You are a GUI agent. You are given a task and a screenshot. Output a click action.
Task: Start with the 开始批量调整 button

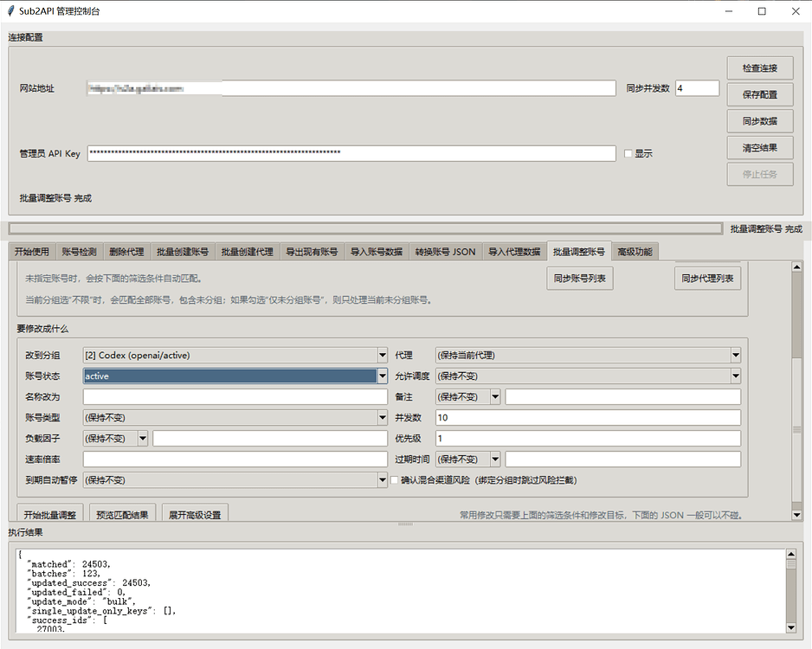coord(49,514)
